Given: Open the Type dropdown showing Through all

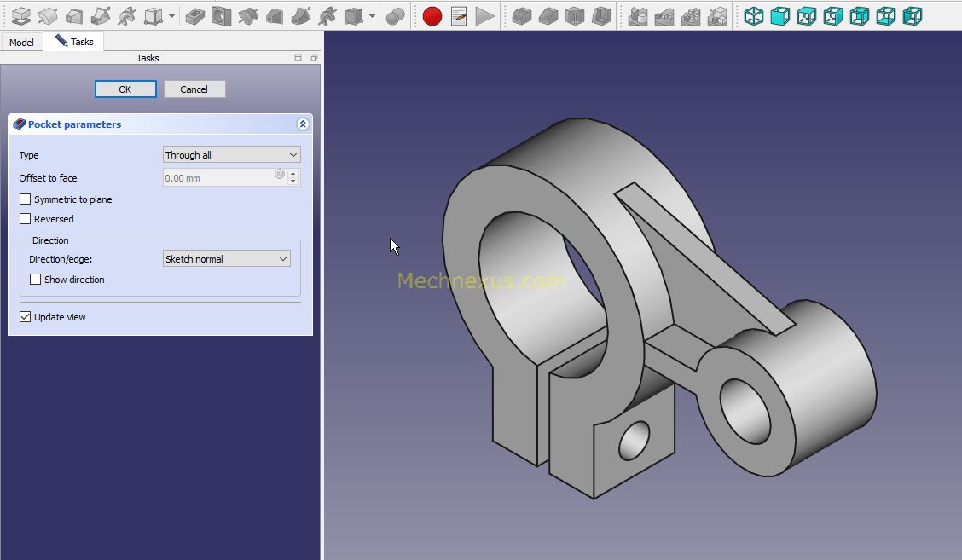Looking at the screenshot, I should coord(231,155).
